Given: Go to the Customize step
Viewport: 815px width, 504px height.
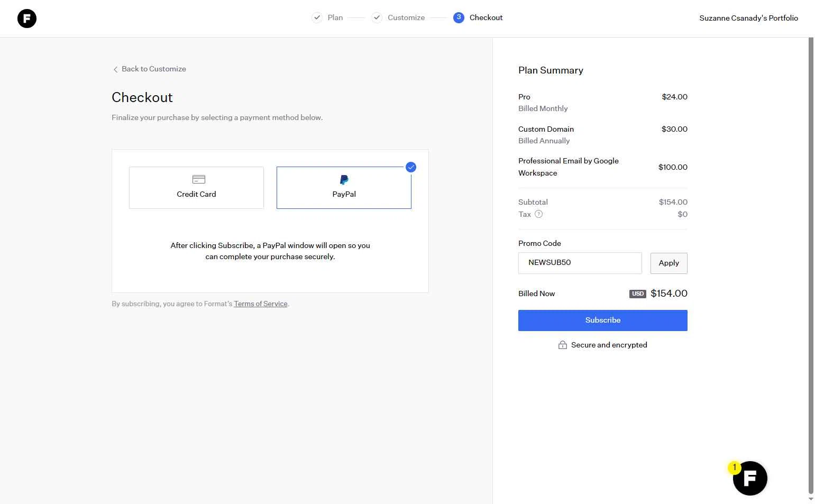Looking at the screenshot, I should click(406, 17).
